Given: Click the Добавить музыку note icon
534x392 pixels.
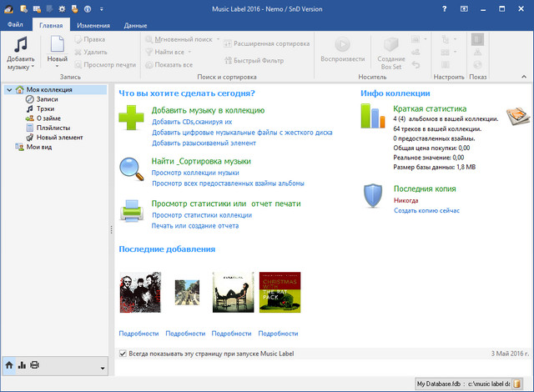Looking at the screenshot, I should point(20,45).
